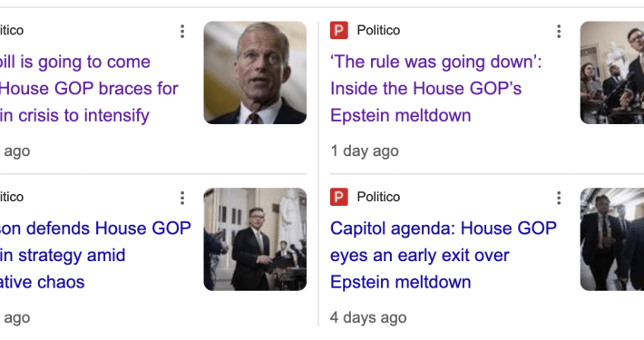This screenshot has height=340, width=644.
Task: Open 'Capitol agenda: House GOP eyes an early exit' link
Action: [x=444, y=256]
